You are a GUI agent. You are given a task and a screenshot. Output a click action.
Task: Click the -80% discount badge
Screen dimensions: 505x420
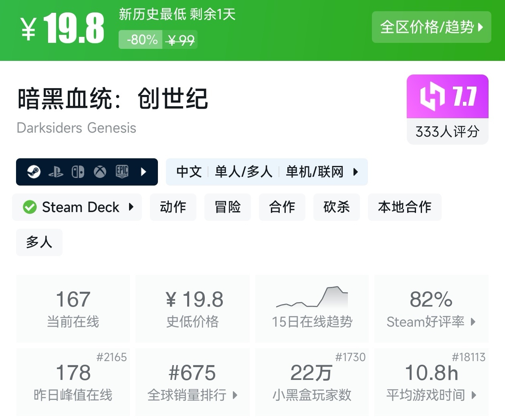[141, 40]
